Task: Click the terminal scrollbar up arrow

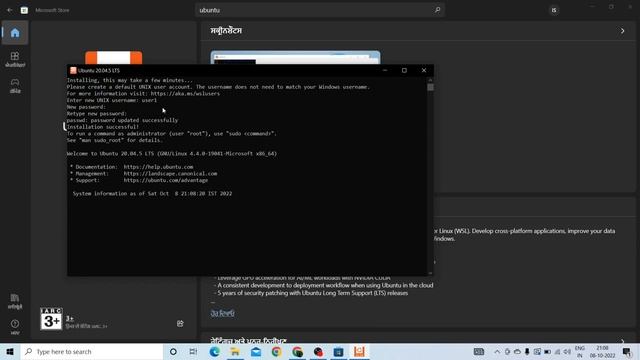Action: 430,80
